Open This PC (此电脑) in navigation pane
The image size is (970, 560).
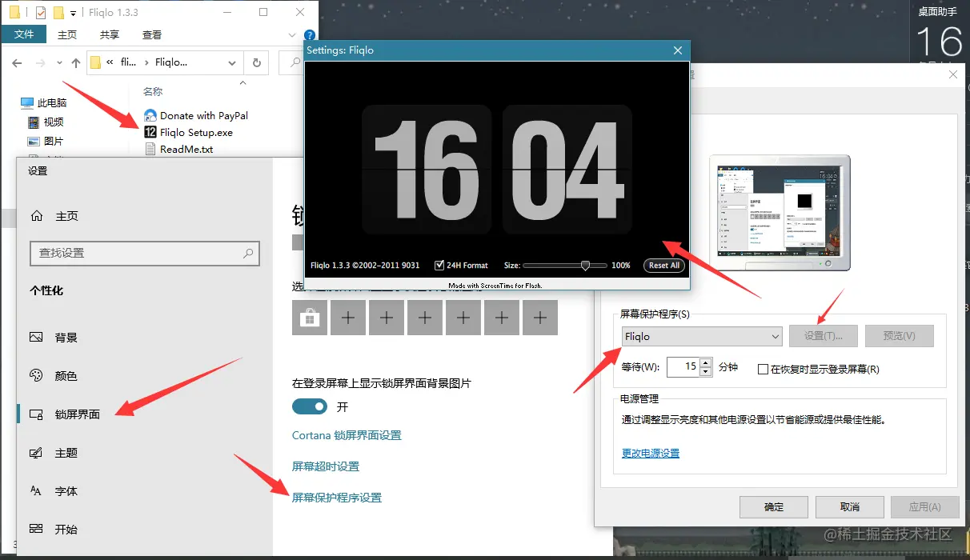[45, 103]
